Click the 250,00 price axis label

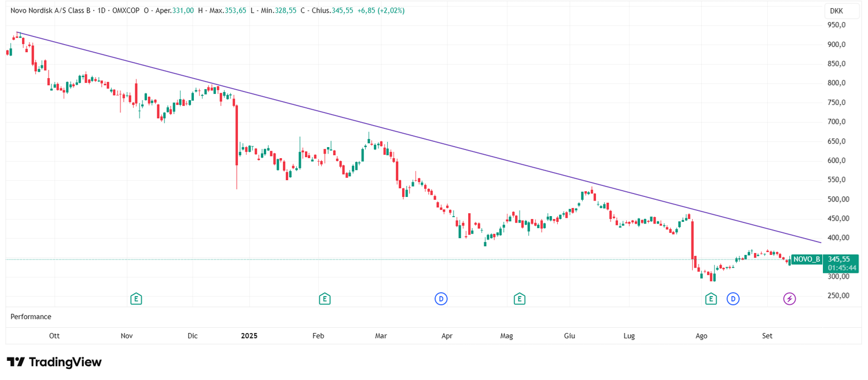[x=838, y=296]
